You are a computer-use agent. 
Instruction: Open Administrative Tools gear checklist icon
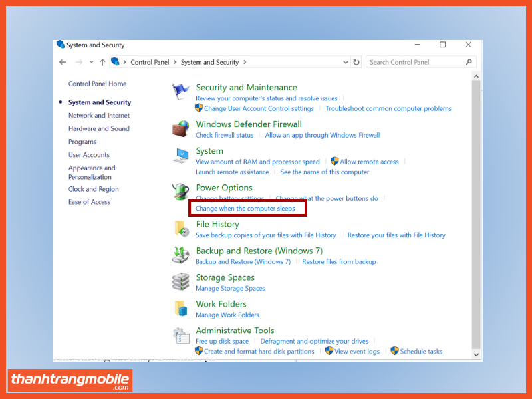180,335
